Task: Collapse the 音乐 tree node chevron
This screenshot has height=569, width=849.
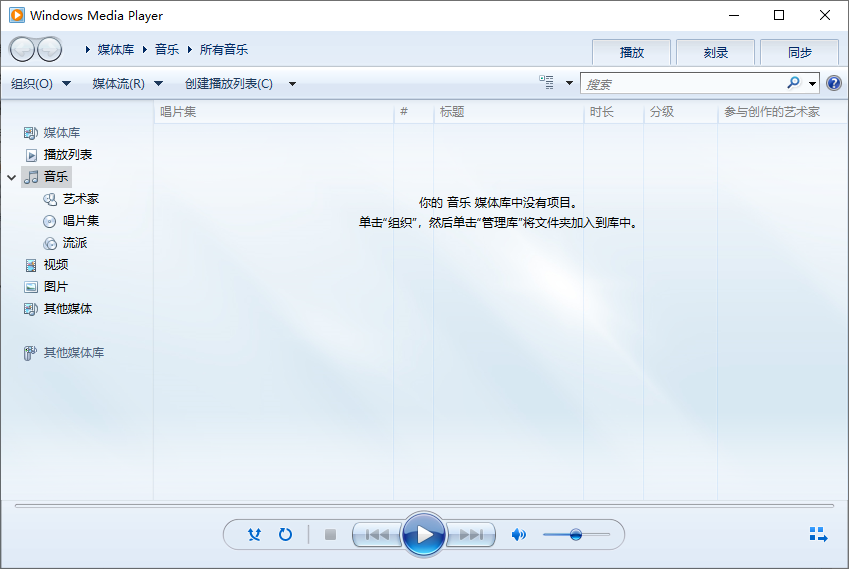Action: tap(11, 177)
